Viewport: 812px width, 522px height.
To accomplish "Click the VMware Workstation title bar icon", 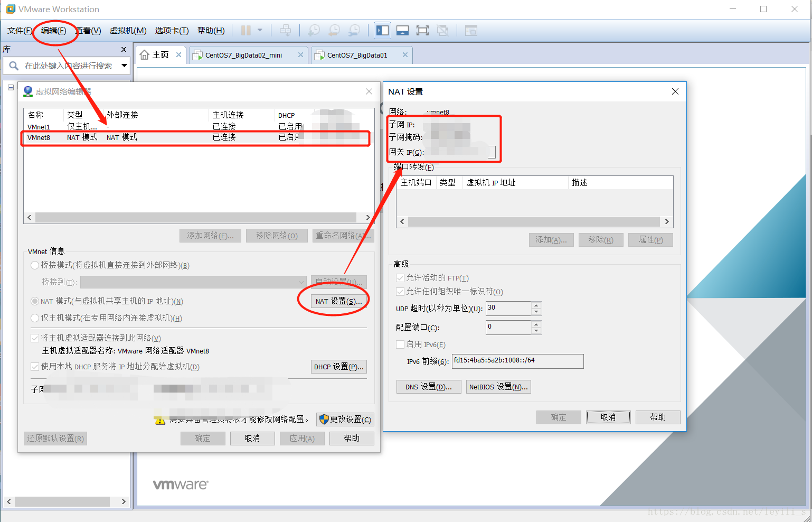I will [x=11, y=9].
